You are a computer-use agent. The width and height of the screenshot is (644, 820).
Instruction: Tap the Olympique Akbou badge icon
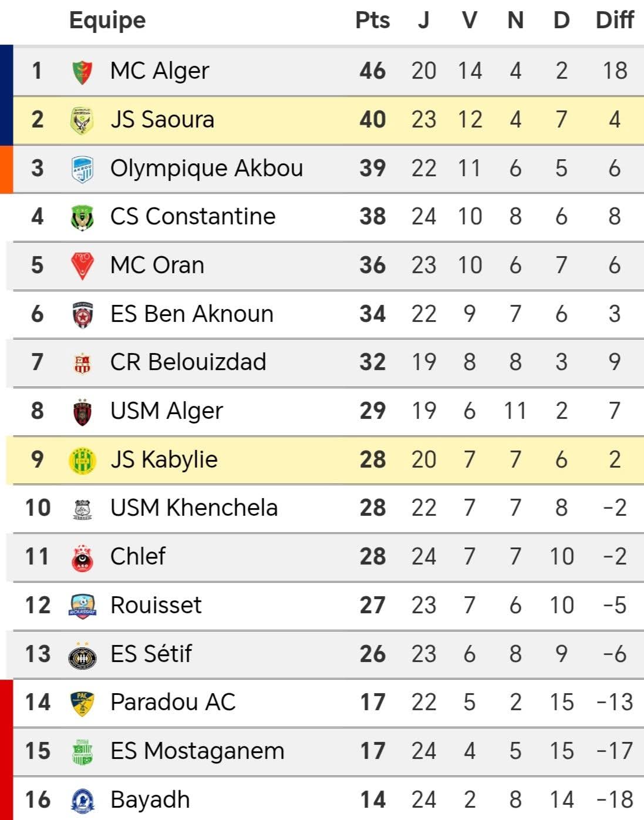pos(83,169)
